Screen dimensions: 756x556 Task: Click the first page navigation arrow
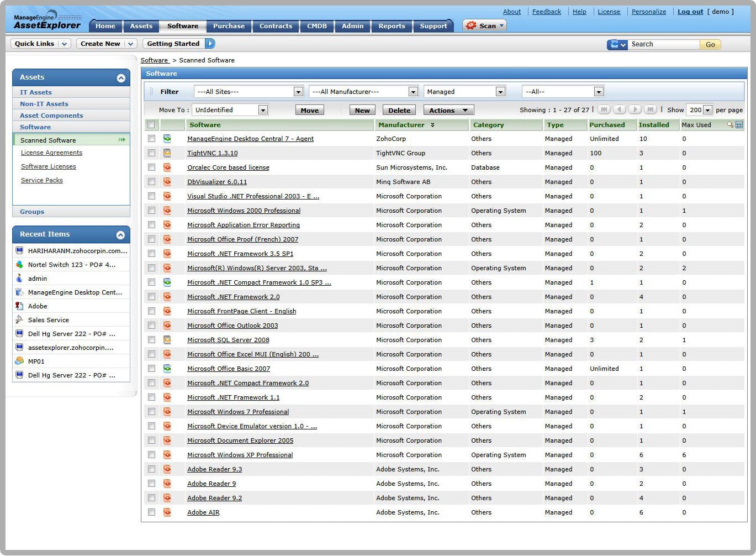(x=604, y=109)
